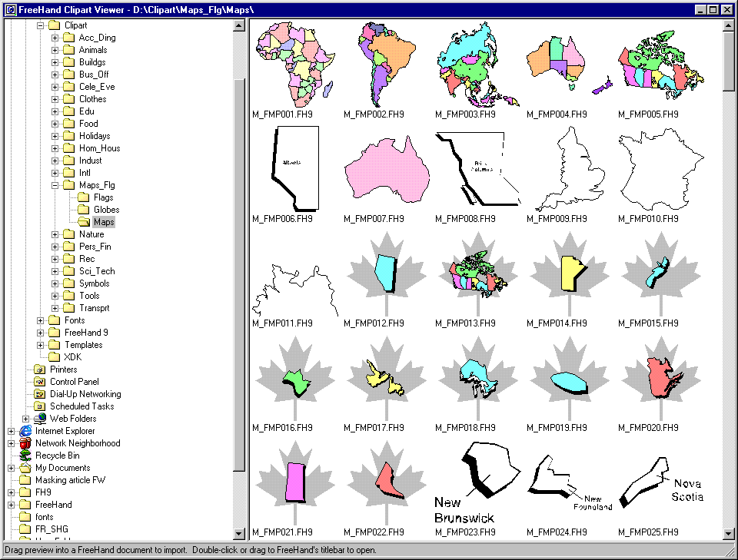The height and width of the screenshot is (560, 738).
Task: Select the yellow province maple leaf M_FMP014.FH9
Action: point(569,273)
